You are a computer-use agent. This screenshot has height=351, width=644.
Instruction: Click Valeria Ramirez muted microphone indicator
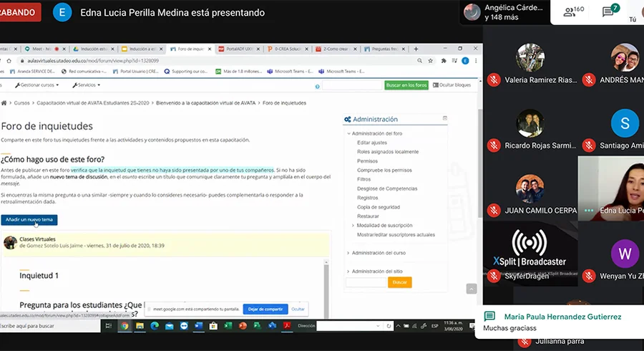tap(494, 80)
